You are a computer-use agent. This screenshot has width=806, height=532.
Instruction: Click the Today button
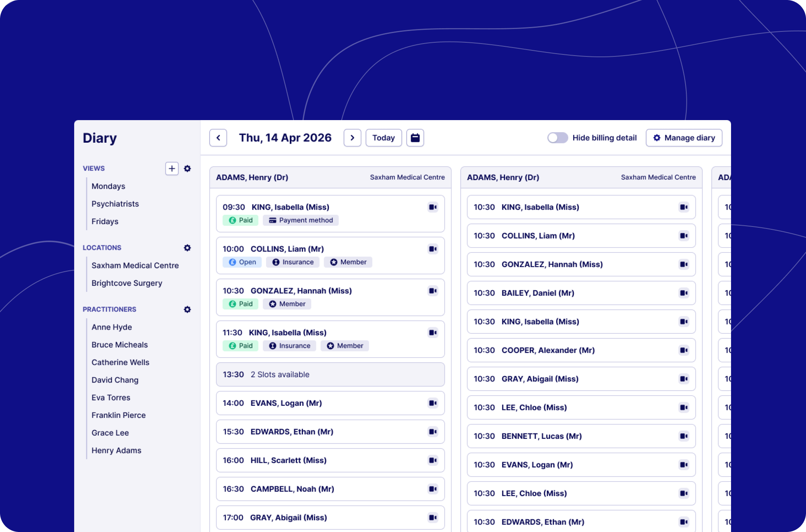[383, 138]
